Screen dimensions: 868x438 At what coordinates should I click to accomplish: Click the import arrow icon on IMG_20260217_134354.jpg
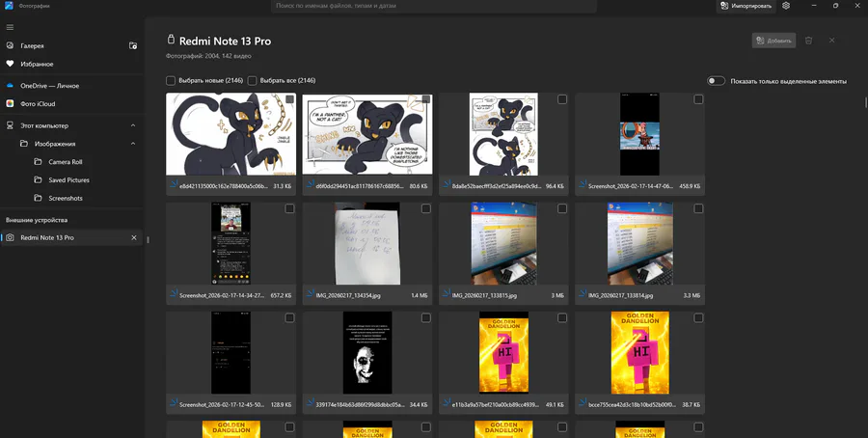pyautogui.click(x=310, y=294)
